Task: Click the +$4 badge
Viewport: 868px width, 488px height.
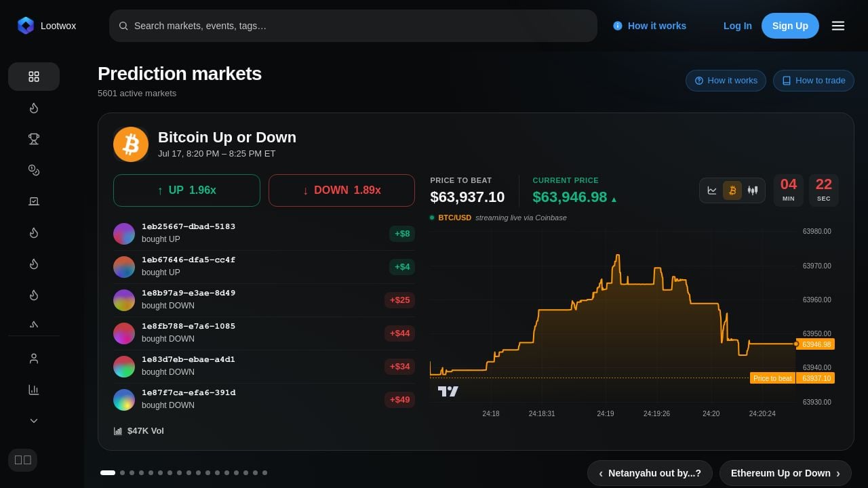Action: pyautogui.click(x=402, y=267)
